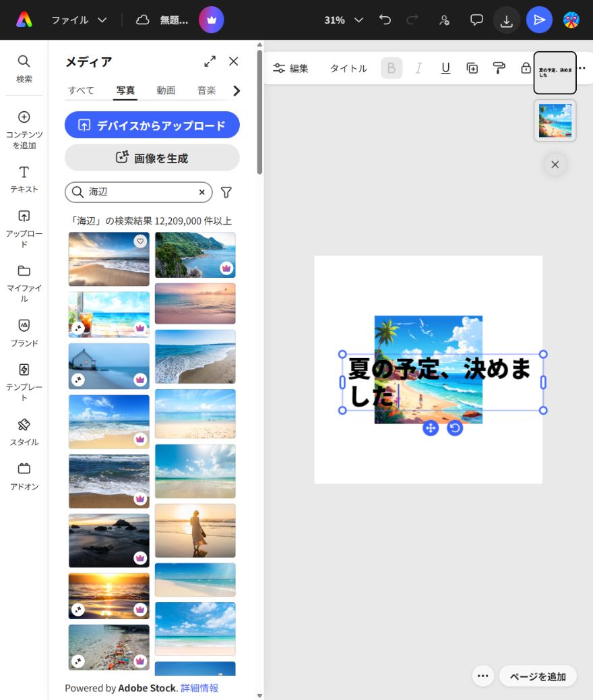
Task: Click the media panel vertical scrollbar
Action: [x=259, y=111]
